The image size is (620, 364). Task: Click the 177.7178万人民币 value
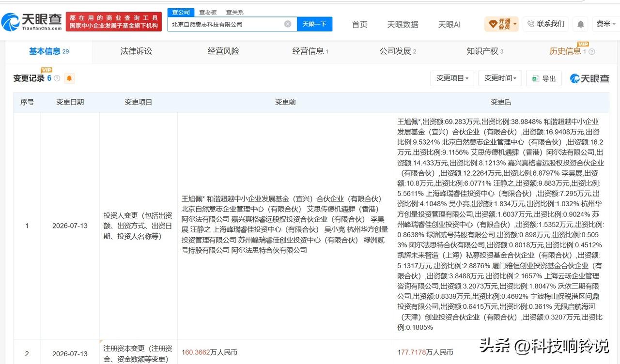coord(426,352)
